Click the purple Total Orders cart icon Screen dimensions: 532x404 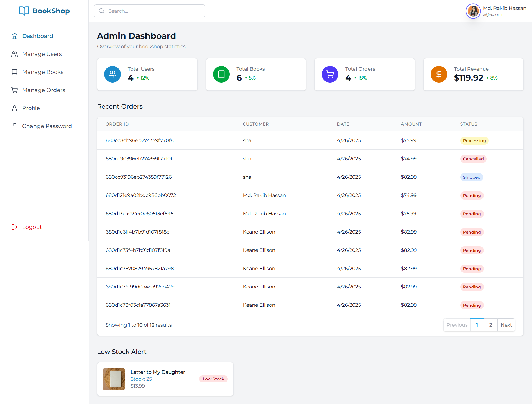pos(330,74)
